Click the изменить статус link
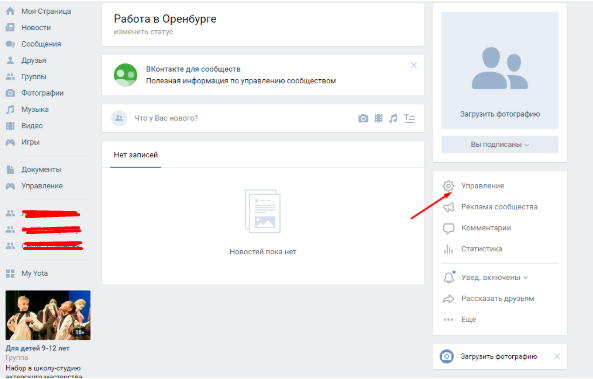The width and height of the screenshot is (593, 379). [x=143, y=32]
